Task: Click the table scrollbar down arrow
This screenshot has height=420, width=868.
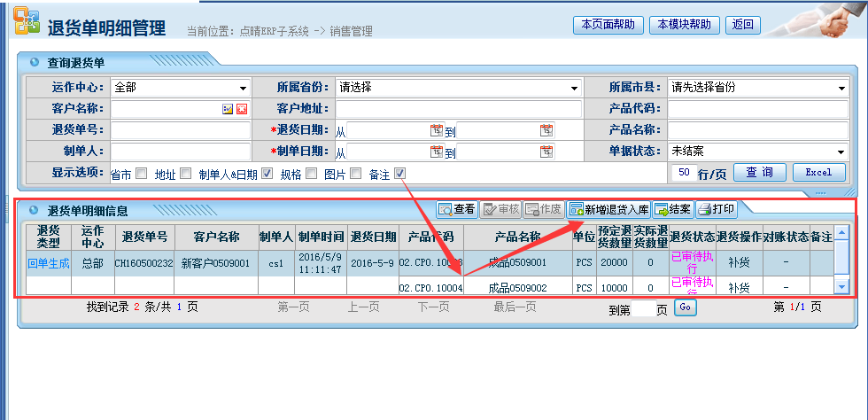Action: 841,285
